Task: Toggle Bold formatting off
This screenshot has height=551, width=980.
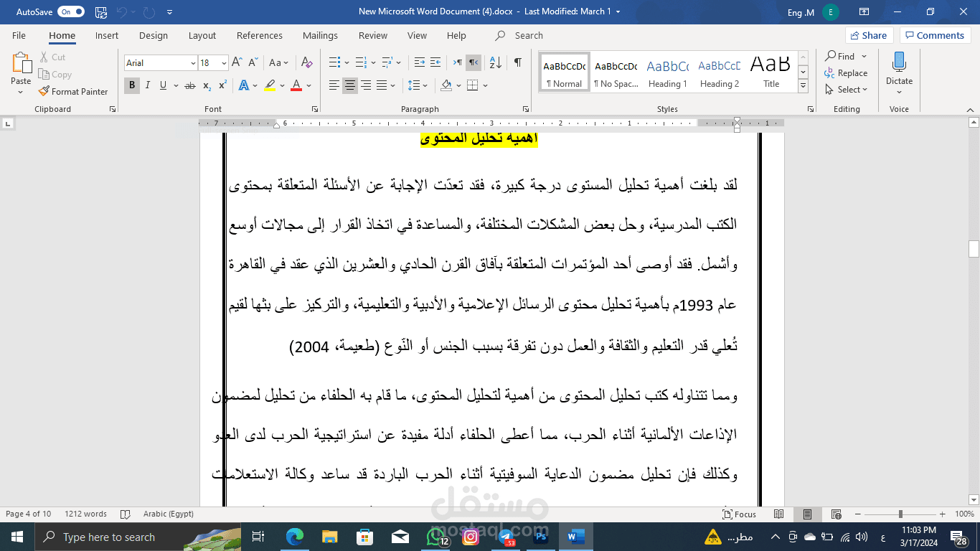Action: click(x=132, y=85)
